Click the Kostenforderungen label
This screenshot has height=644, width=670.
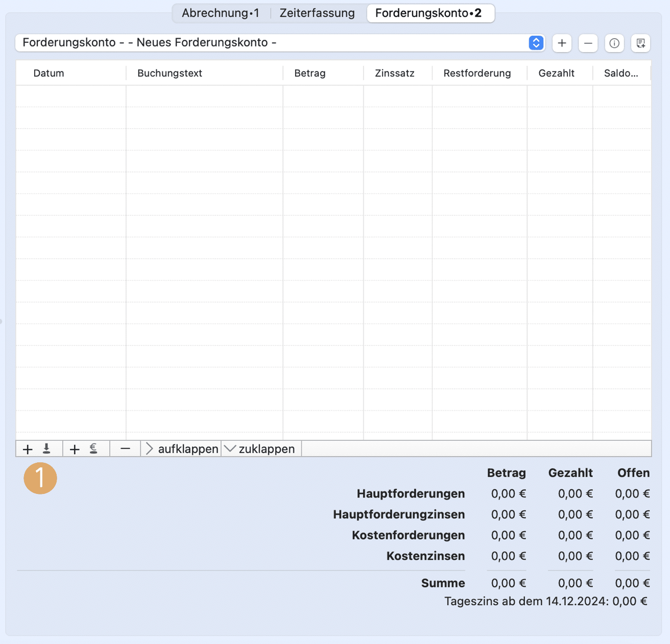pyautogui.click(x=408, y=535)
